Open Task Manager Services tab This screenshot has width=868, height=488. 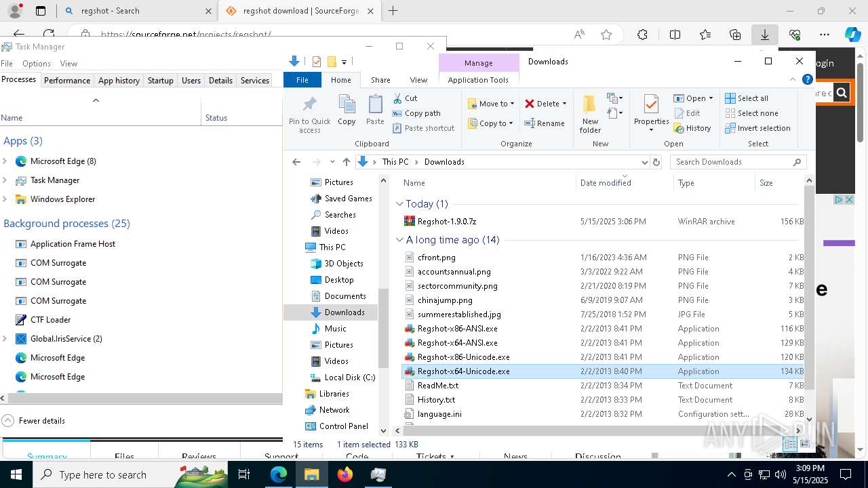pyautogui.click(x=255, y=80)
